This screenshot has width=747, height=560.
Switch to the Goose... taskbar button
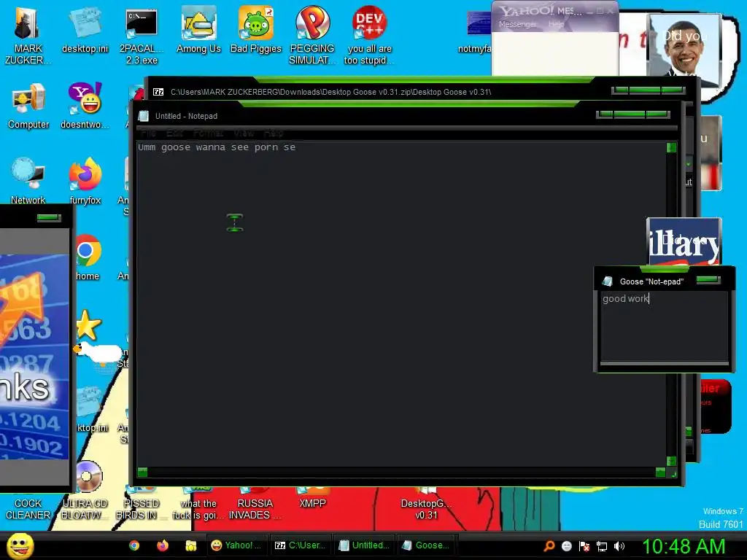coord(426,545)
